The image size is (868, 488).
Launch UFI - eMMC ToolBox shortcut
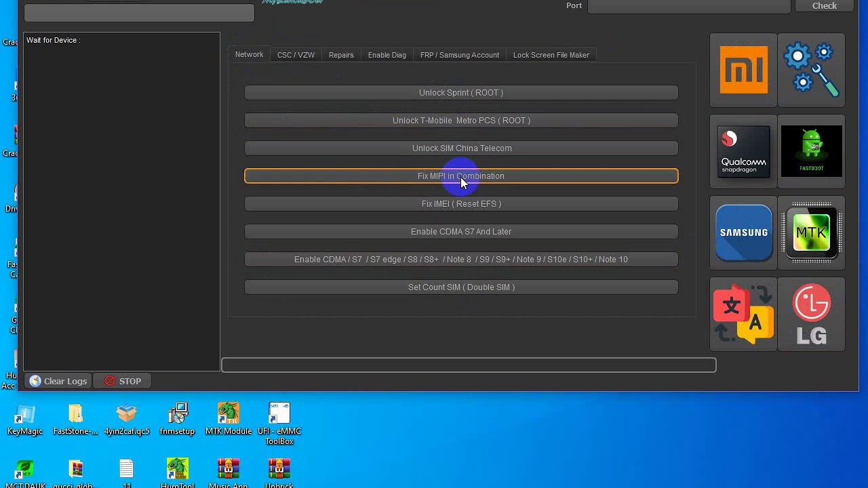coord(279,424)
